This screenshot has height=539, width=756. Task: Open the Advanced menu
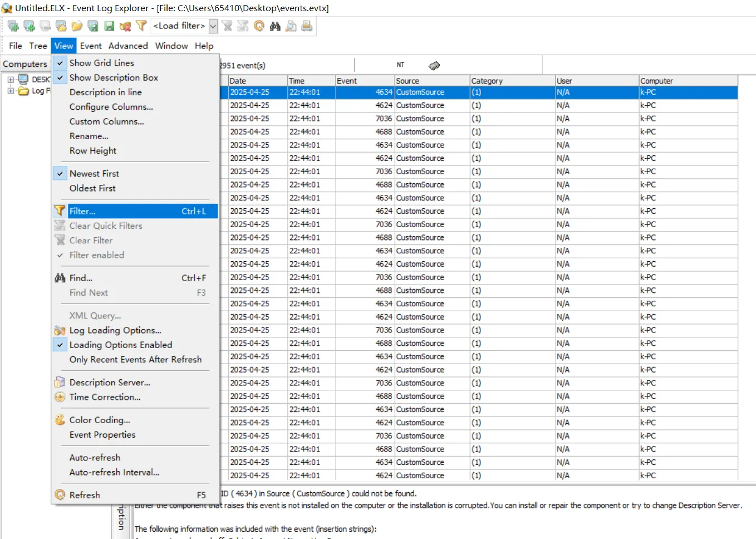click(128, 46)
